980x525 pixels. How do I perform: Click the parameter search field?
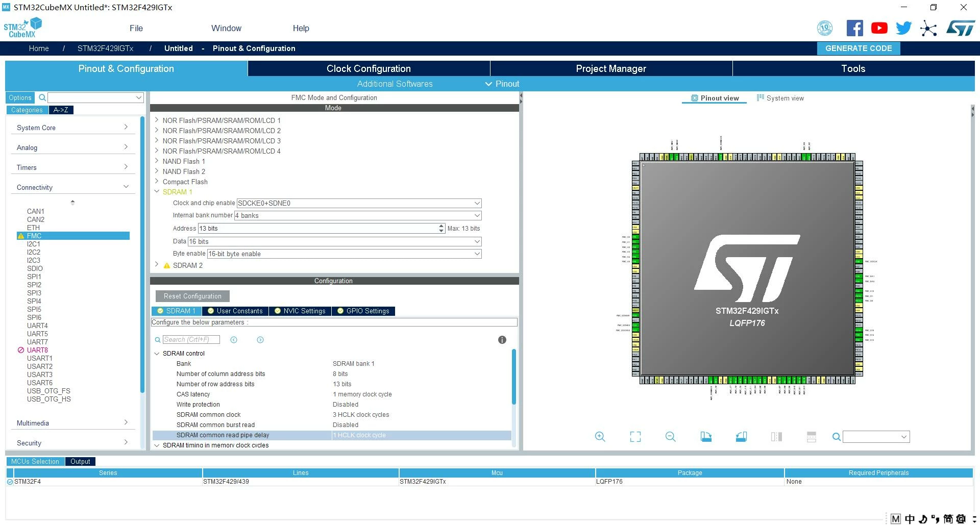pyautogui.click(x=191, y=340)
